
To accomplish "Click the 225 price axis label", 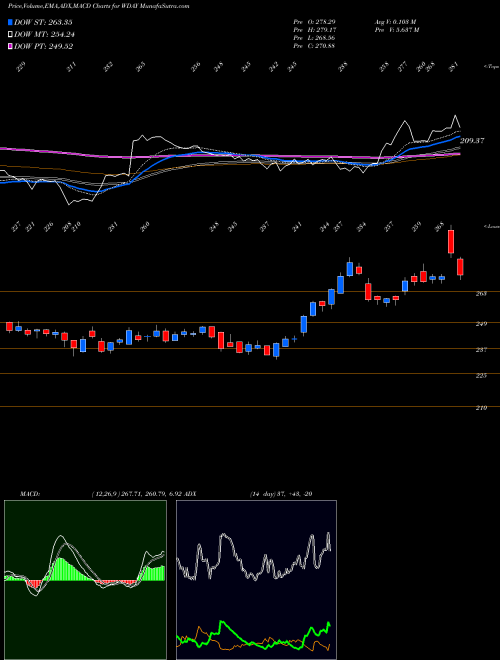I will pos(481,375).
